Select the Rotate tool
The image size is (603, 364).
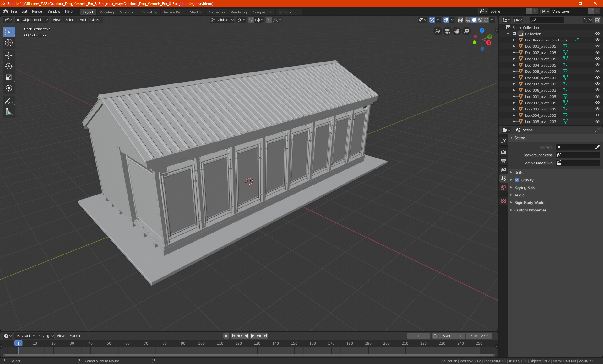[9, 67]
